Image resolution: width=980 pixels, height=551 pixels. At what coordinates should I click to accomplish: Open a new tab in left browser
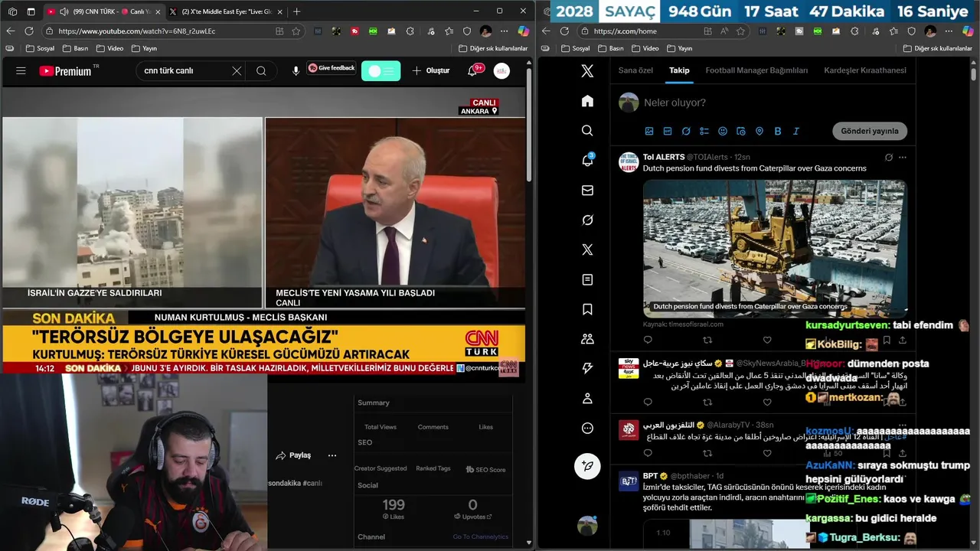pos(297,11)
